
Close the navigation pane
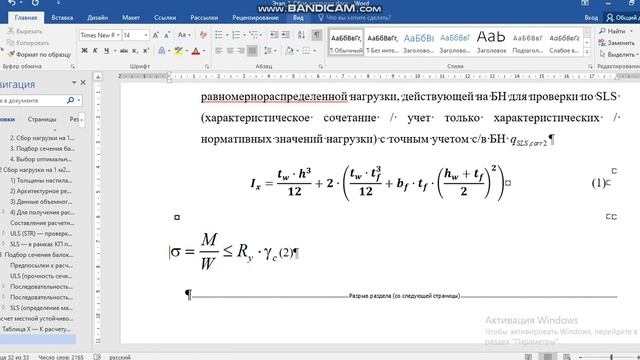[x=83, y=82]
